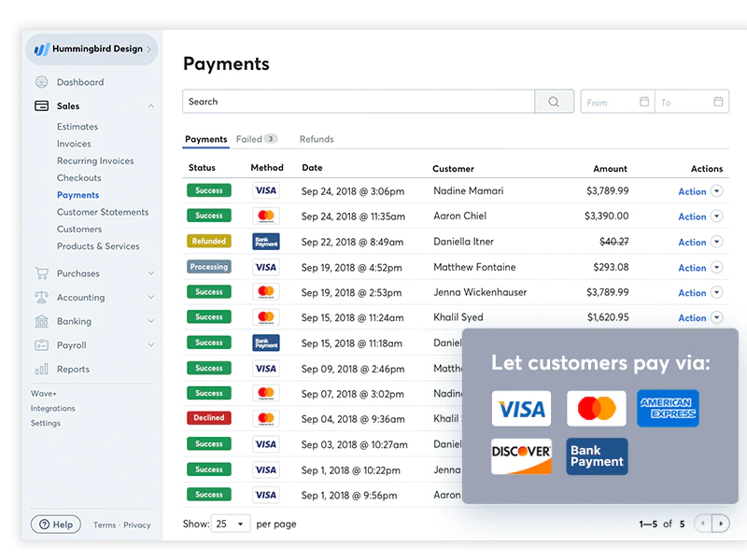Screen dimensions: 747x560
Task: Click Mastercard icon in Jenna Wickenhauser row
Action: [266, 291]
